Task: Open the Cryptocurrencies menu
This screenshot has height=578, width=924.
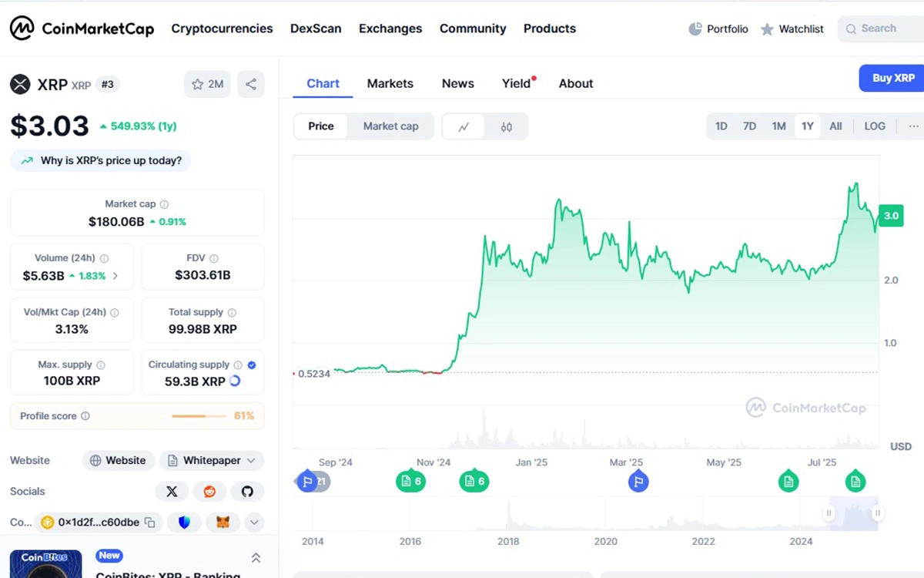Action: coord(222,29)
